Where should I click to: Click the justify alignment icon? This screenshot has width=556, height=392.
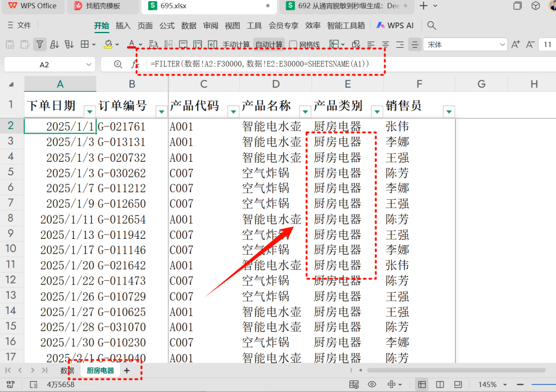pos(414,45)
